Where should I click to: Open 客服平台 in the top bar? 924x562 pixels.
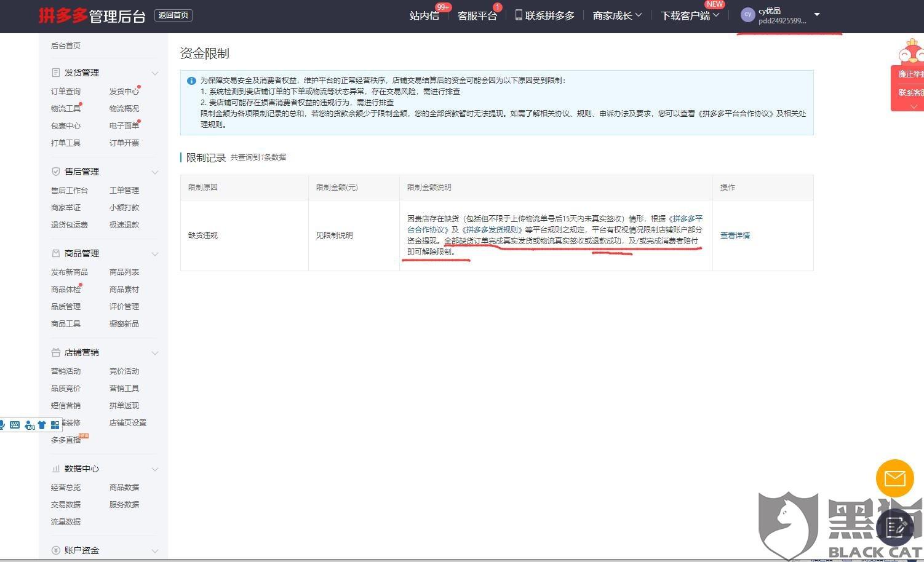(x=477, y=15)
